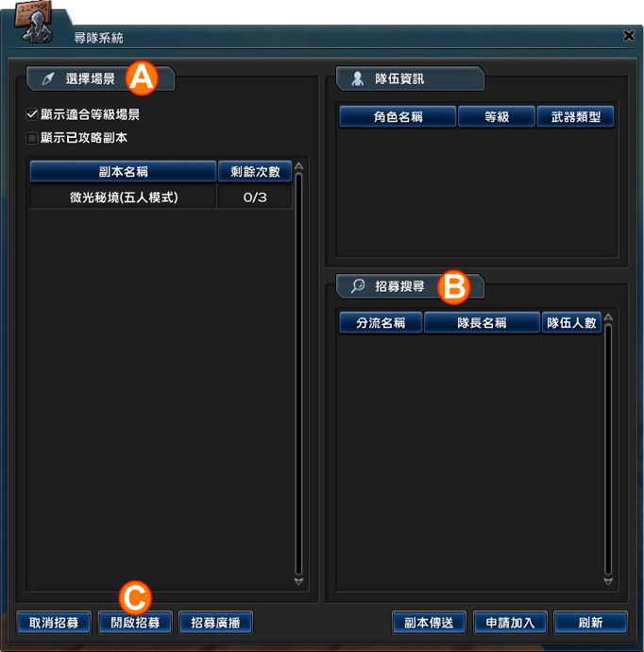644x652 pixels.
Task: Click the compass icon beside 選擇場景
Action: (48, 78)
